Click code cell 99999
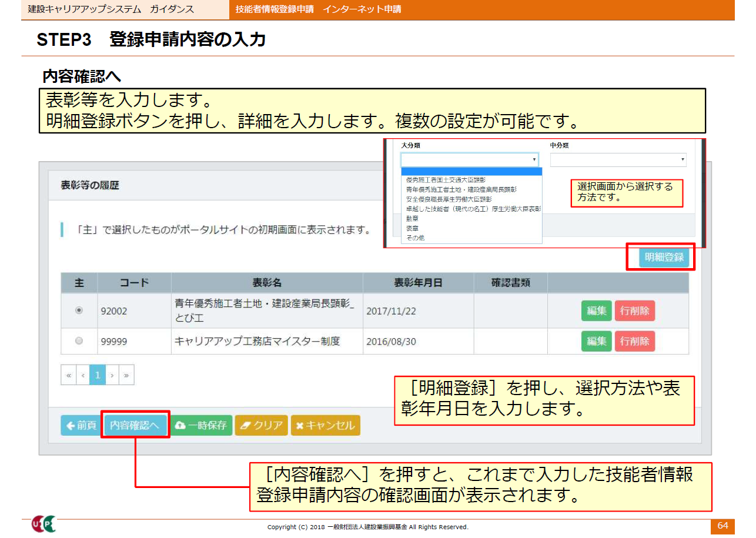Viewport: 756px width, 538px height. pyautogui.click(x=134, y=341)
